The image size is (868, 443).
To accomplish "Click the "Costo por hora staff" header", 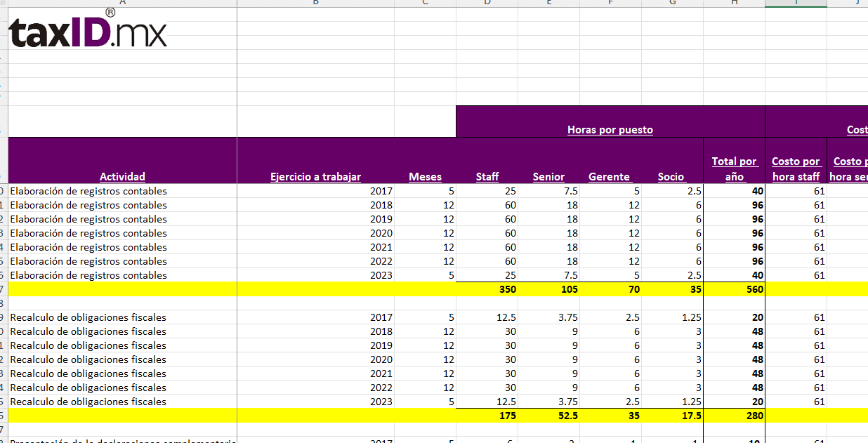I will [796, 168].
